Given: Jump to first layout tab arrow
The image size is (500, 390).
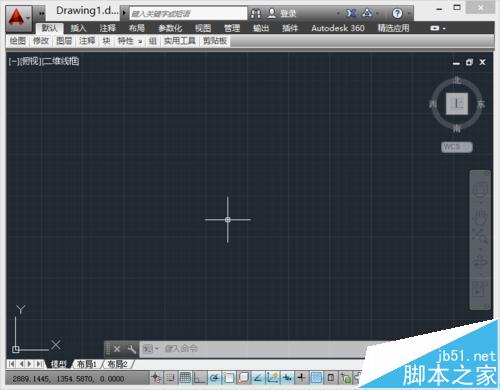Looking at the screenshot, I should tap(12, 364).
